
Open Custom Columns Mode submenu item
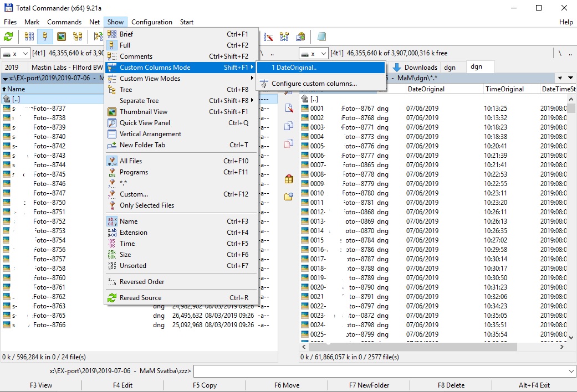tap(181, 68)
